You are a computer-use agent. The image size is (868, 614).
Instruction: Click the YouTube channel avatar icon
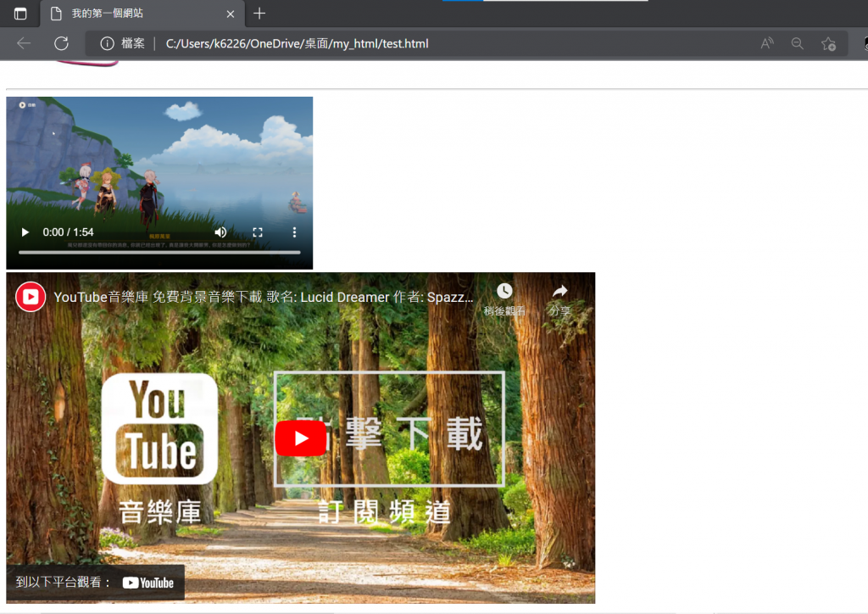(31, 297)
